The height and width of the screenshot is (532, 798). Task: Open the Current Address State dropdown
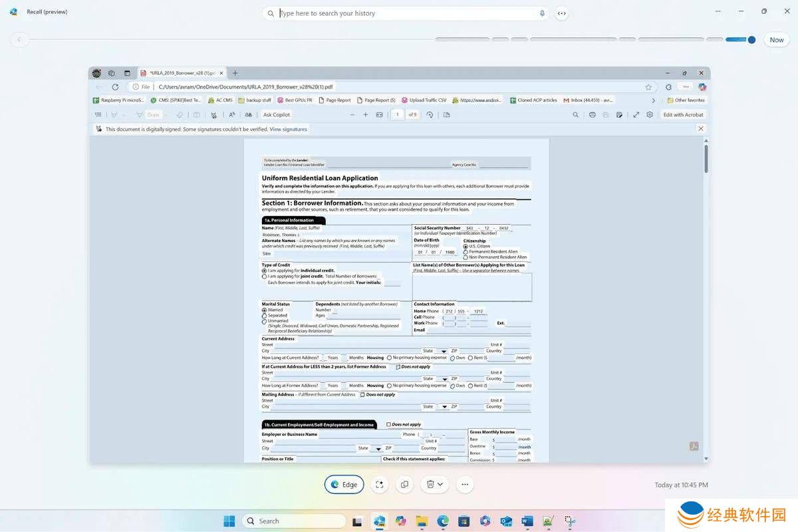pyautogui.click(x=444, y=351)
